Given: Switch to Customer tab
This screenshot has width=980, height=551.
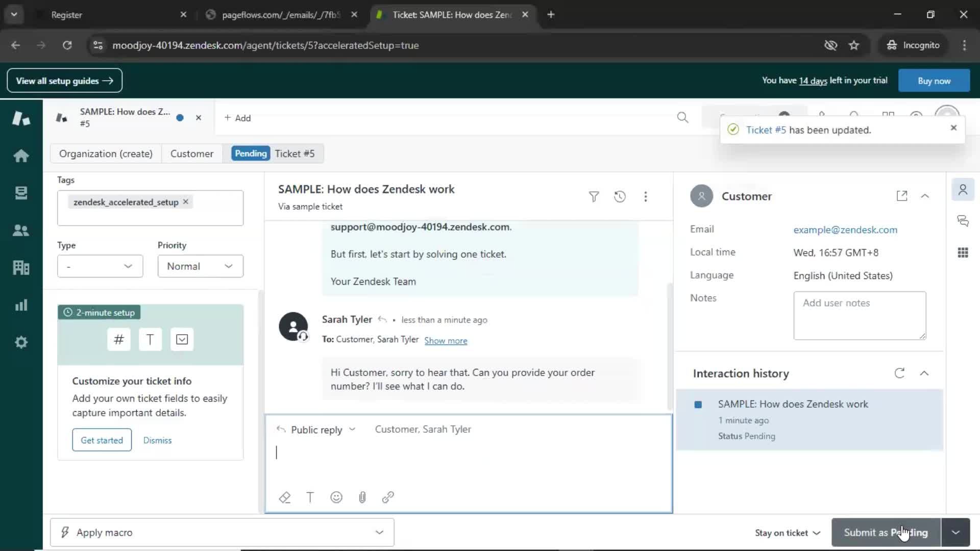Looking at the screenshot, I should [192, 154].
